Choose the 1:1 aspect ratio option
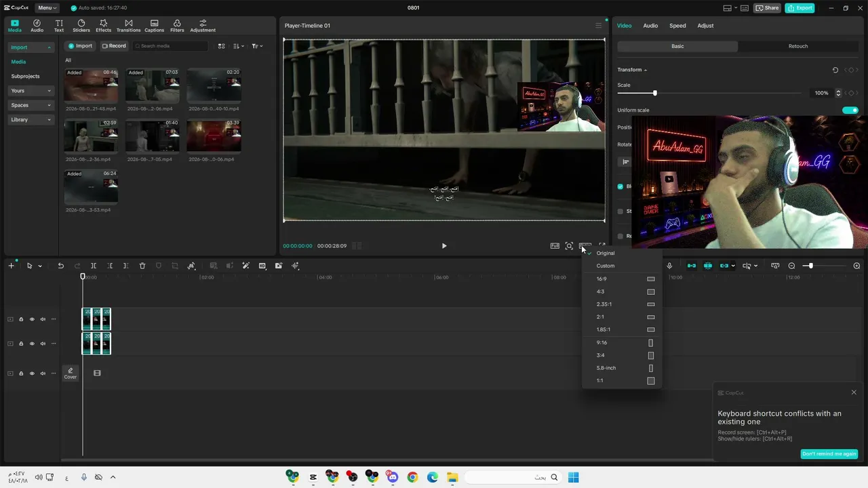This screenshot has width=868, height=488. [622, 380]
